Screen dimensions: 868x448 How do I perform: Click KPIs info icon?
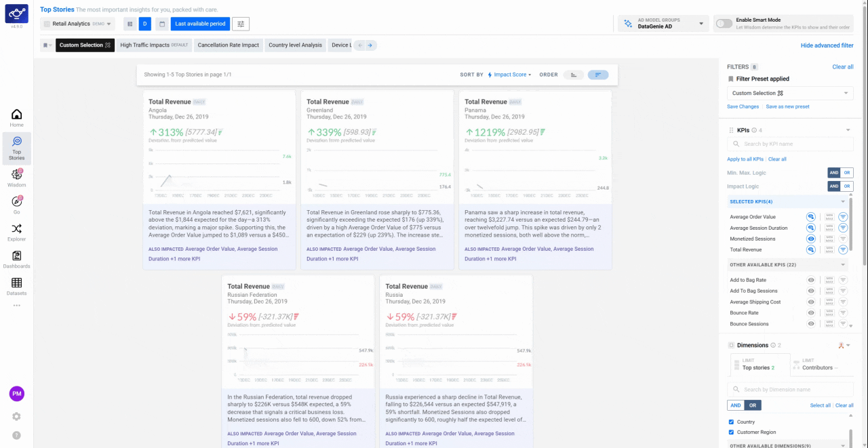[754, 130]
